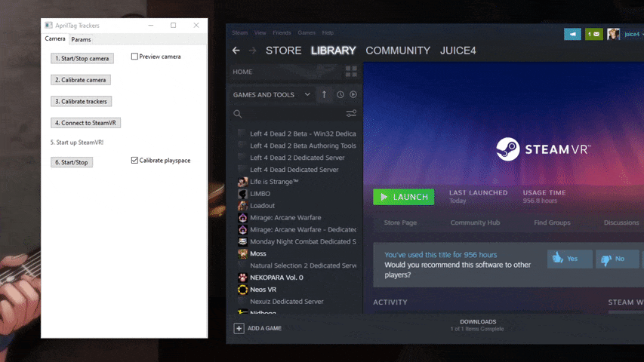Image resolution: width=644 pixels, height=362 pixels.
Task: Select Left 4 Dead 2 Dedicated Server
Action: click(297, 158)
